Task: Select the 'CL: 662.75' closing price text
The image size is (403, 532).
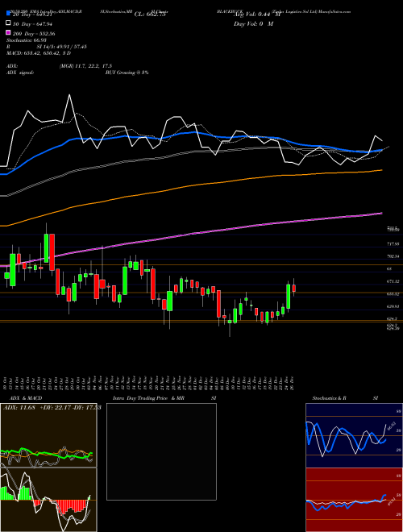Action: 150,15
